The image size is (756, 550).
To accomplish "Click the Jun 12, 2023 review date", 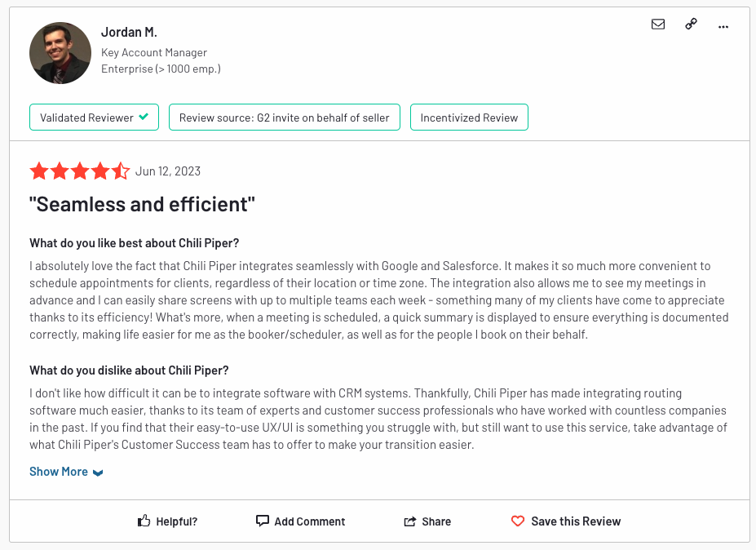I will click(168, 171).
